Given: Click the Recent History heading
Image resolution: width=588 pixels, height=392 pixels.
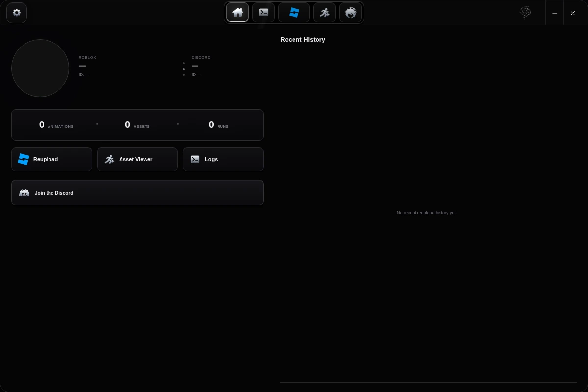Looking at the screenshot, I should pos(303,39).
